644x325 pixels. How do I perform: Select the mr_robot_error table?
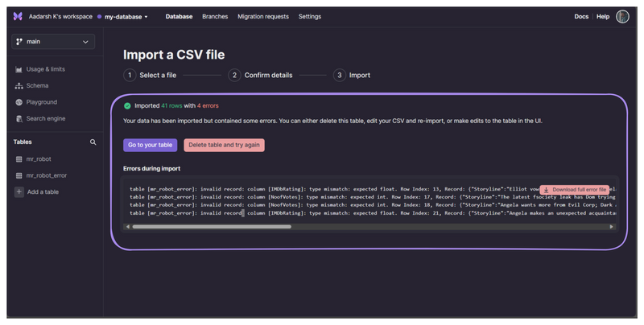[47, 175]
